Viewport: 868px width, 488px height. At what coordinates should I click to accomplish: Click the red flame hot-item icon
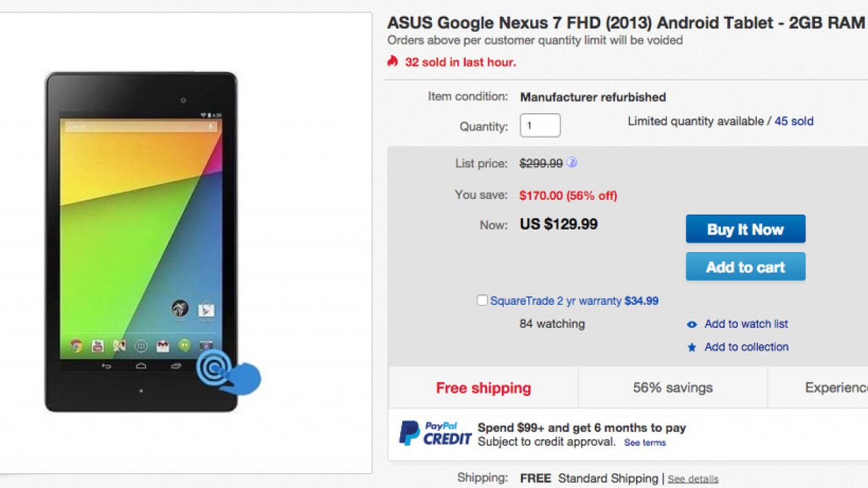click(x=393, y=62)
